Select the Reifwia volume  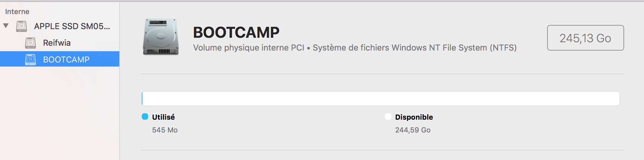point(57,43)
